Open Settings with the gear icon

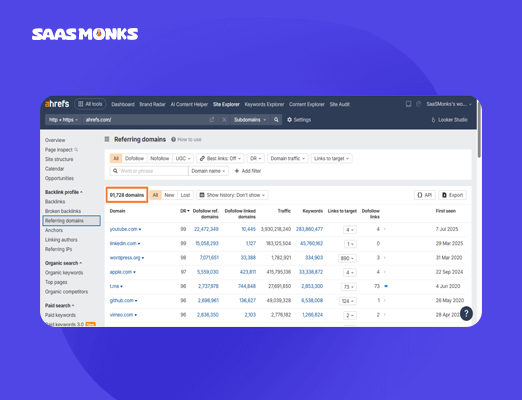pos(299,120)
